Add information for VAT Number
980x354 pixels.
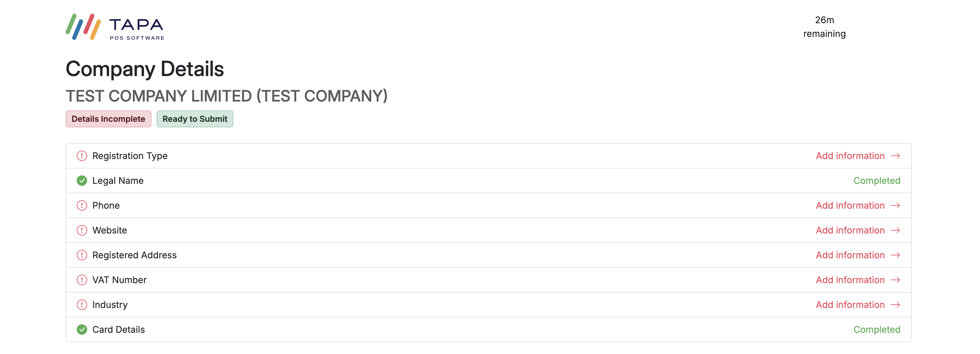pos(851,280)
